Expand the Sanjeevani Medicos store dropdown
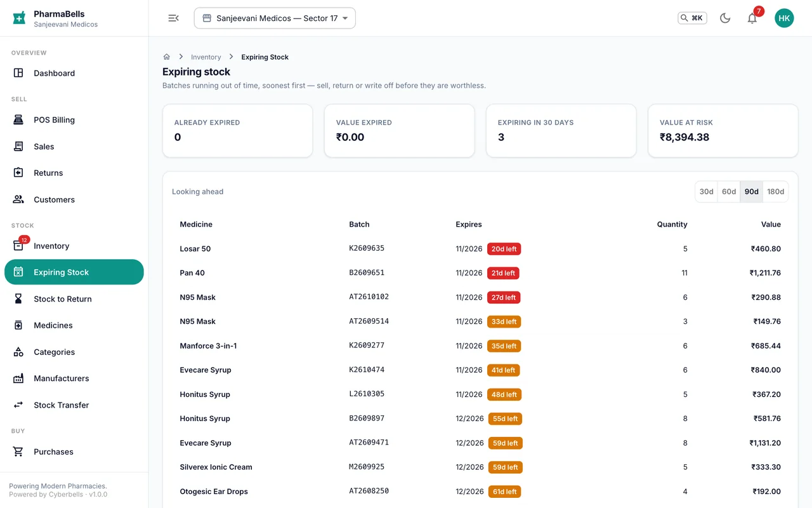The image size is (812, 508). 275,18
